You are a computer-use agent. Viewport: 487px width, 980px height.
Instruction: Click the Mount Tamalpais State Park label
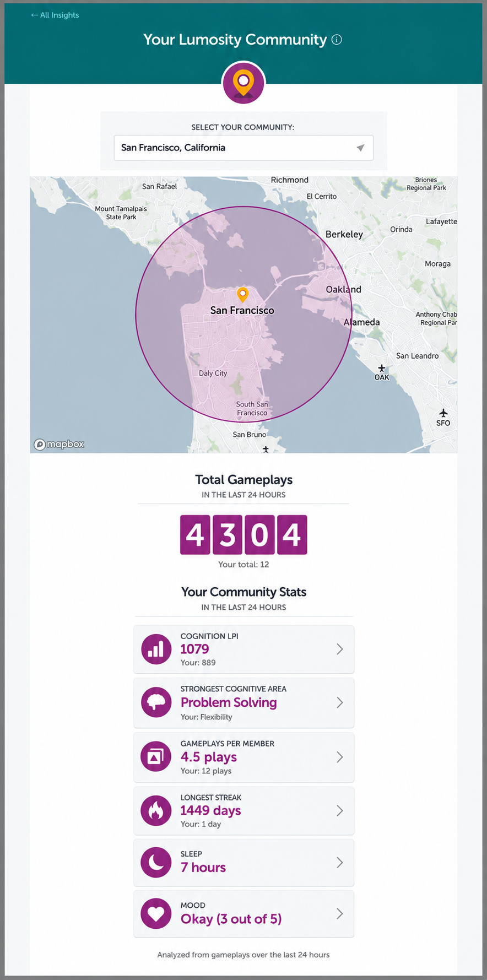coord(121,213)
